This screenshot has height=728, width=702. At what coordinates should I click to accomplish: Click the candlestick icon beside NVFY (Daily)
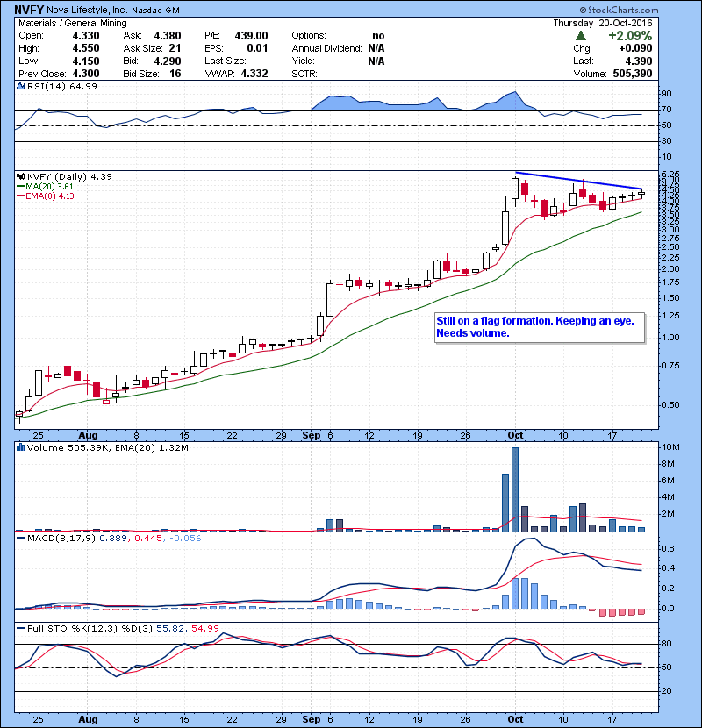tap(20, 176)
